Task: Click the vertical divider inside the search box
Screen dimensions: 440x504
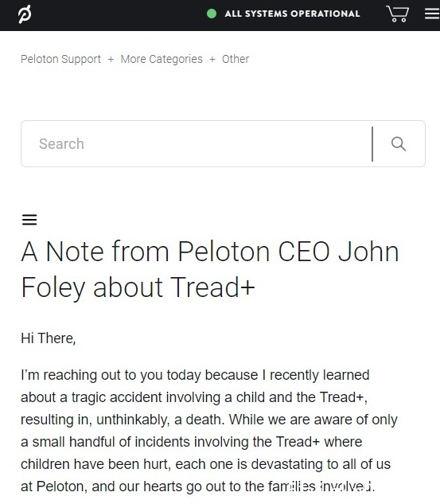Action: [x=372, y=143]
